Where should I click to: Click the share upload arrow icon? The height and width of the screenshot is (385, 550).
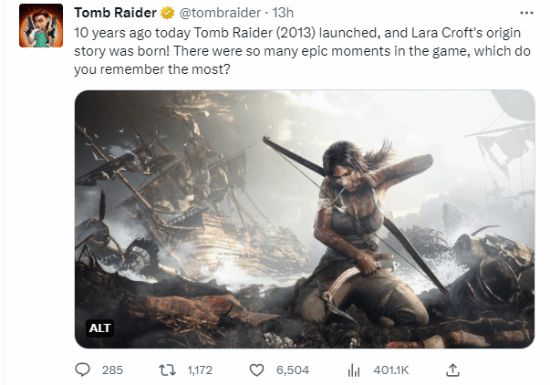pos(452,370)
